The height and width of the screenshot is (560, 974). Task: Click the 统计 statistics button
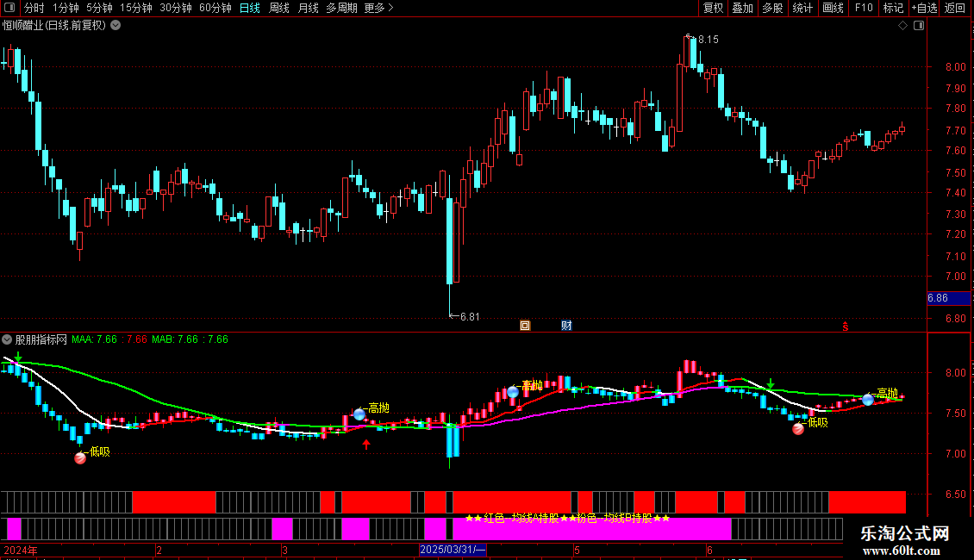(802, 8)
